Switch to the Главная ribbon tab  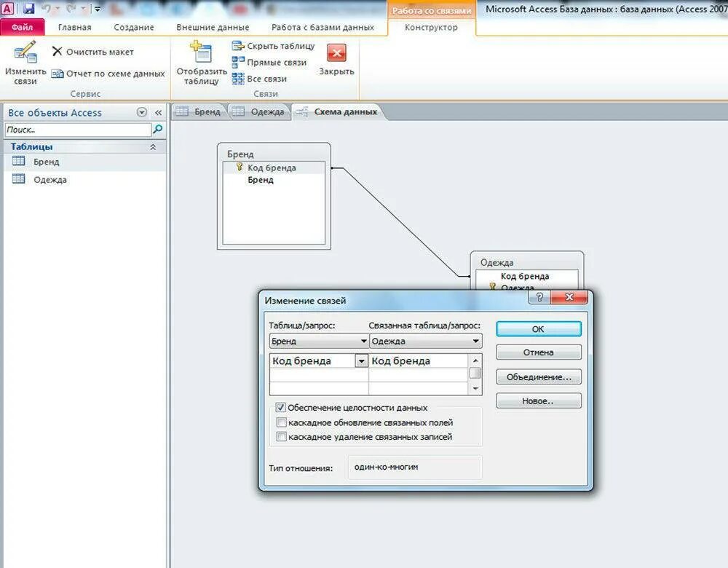pyautogui.click(x=75, y=27)
